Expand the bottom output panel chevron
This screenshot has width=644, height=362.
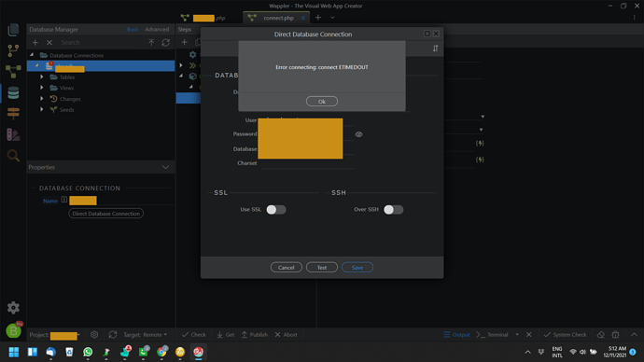coord(634,335)
